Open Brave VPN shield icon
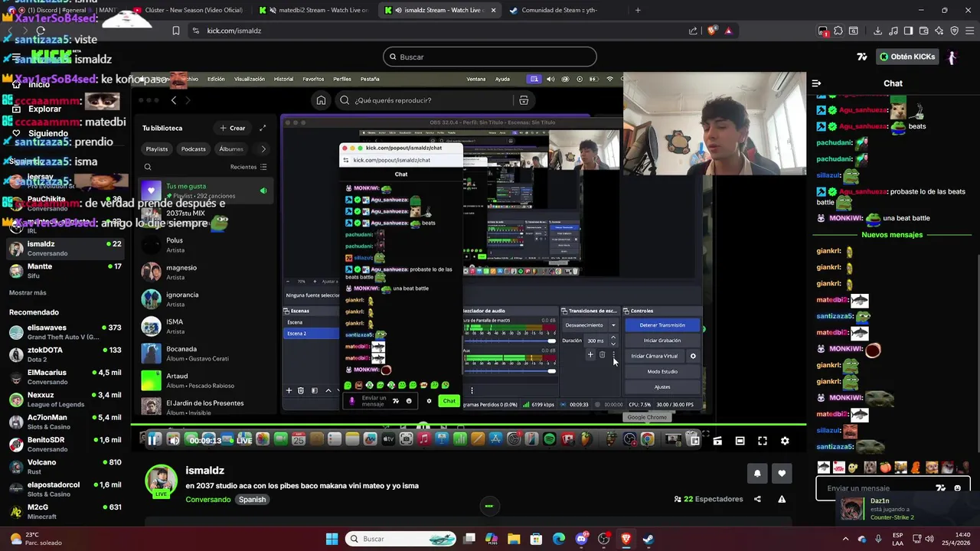Viewport: 980px width, 551px height. (954, 31)
